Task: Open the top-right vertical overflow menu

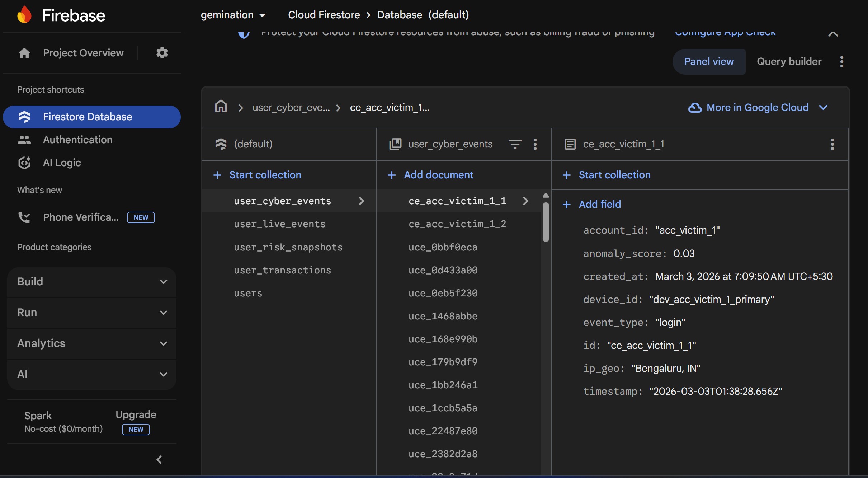Action: click(x=841, y=62)
